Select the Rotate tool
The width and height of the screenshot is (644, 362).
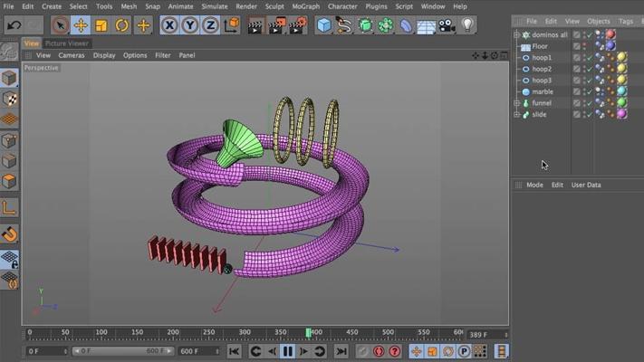point(121,25)
